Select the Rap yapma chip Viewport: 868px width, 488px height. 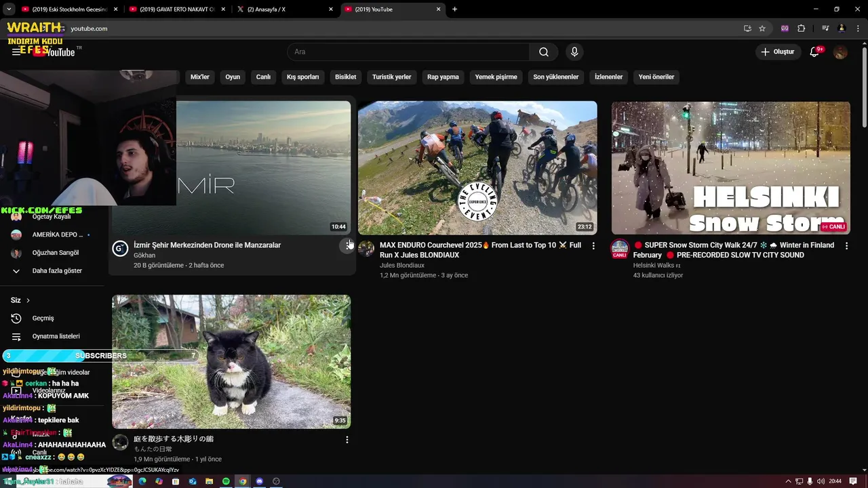coord(443,77)
